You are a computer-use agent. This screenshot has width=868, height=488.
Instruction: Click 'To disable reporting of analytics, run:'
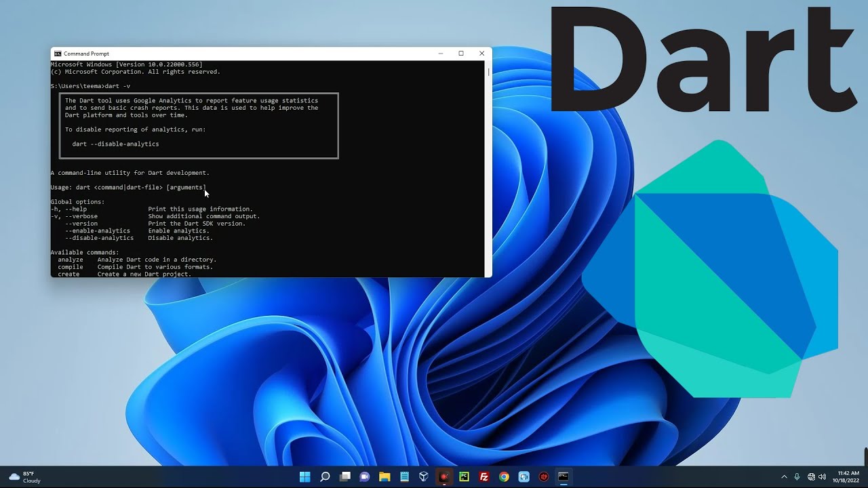[135, 129]
